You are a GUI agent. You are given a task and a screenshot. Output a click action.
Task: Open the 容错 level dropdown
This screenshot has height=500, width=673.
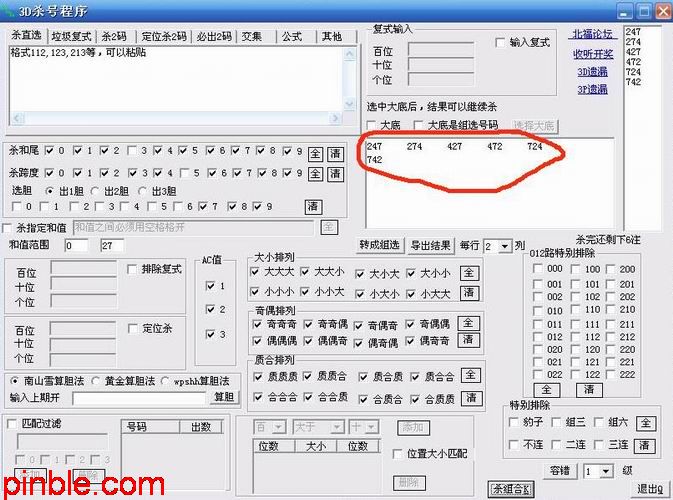603,471
